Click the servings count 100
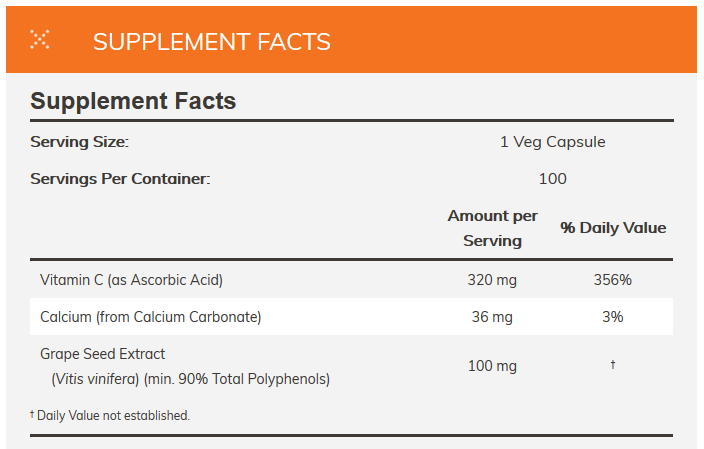 coord(552,179)
